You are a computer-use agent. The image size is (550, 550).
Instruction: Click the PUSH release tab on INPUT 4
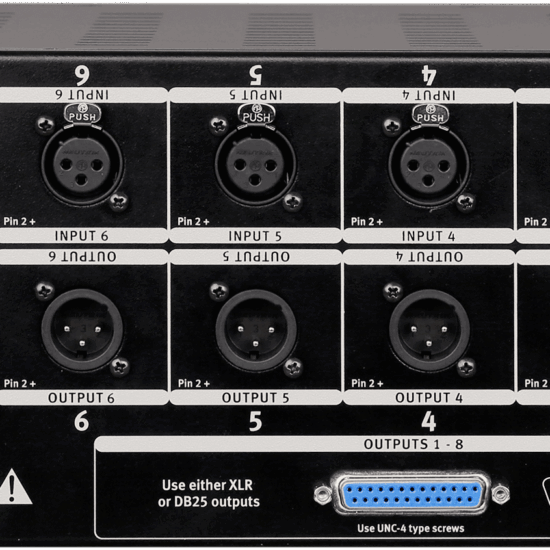coord(430,114)
